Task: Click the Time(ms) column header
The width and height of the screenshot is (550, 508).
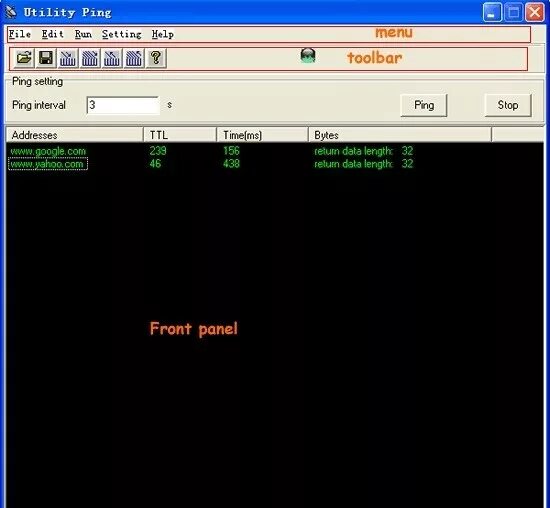Action: pyautogui.click(x=262, y=135)
